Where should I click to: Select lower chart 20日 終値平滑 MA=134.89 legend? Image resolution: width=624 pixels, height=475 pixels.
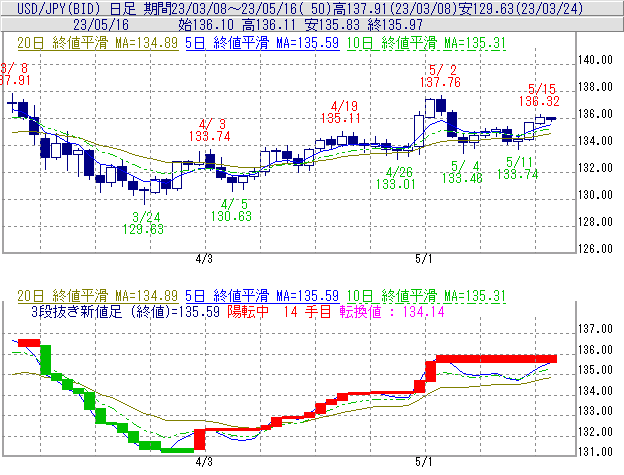point(98,296)
